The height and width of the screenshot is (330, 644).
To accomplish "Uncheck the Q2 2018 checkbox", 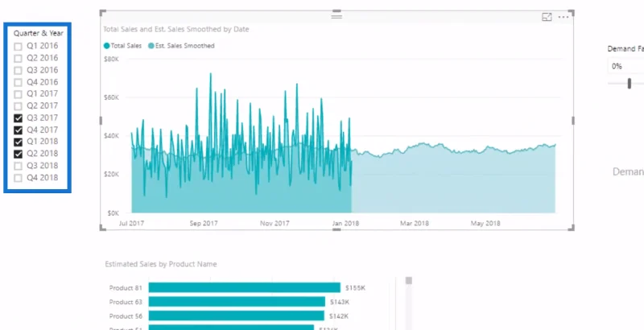I will click(x=18, y=154).
